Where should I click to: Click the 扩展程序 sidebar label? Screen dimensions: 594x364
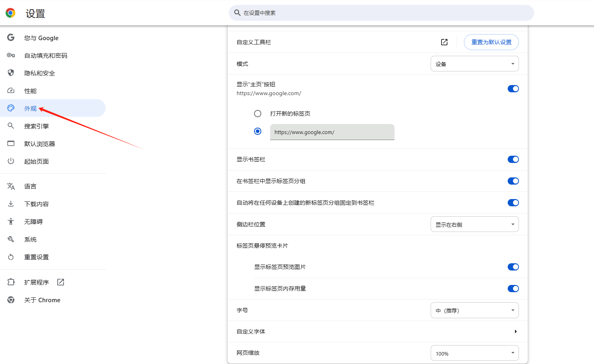coord(37,282)
